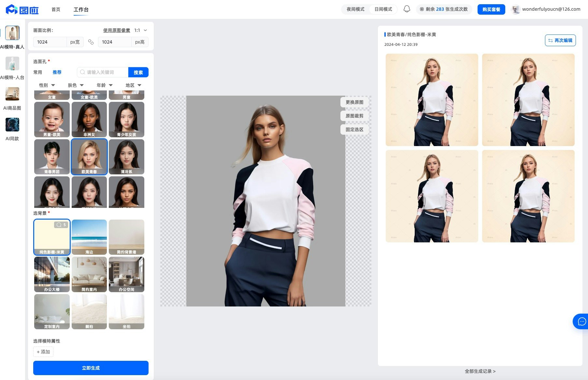The height and width of the screenshot is (380, 588).
Task: Open 全部生成记录 link
Action: 480,371
